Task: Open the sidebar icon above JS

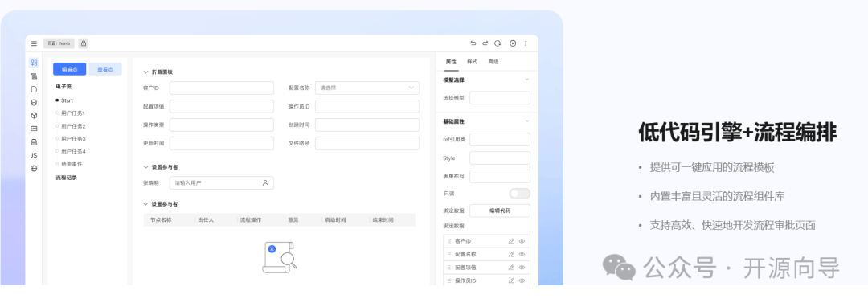Action: coord(35,141)
